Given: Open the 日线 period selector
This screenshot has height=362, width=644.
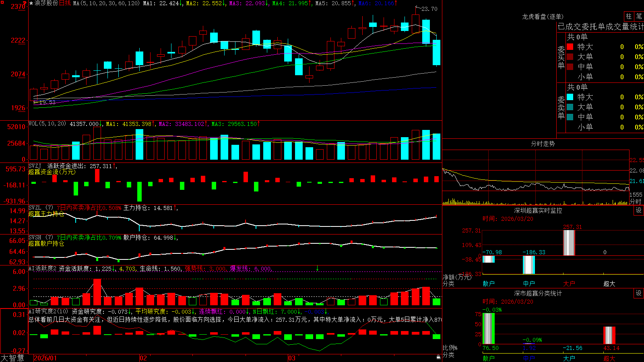Looking at the screenshot, I should (x=65, y=3).
